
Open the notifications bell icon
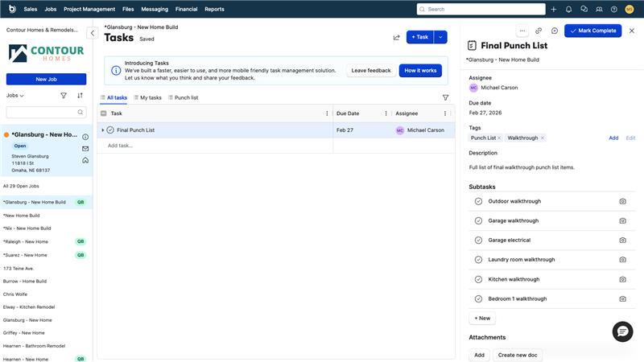(568, 9)
